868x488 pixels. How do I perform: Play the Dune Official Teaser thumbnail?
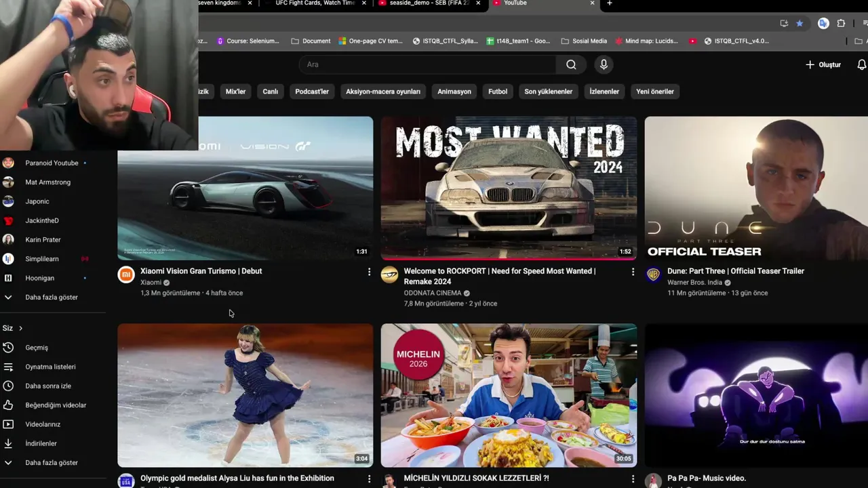(x=756, y=188)
